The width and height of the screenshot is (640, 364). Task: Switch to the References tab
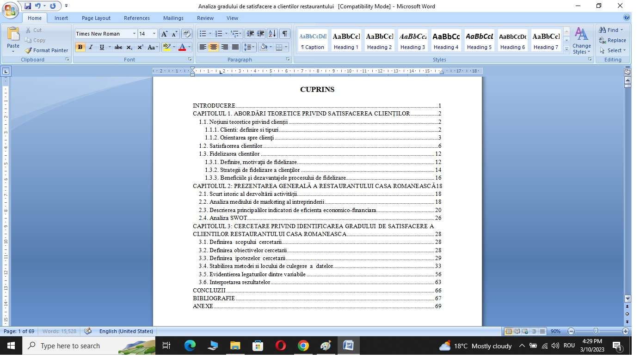[137, 18]
